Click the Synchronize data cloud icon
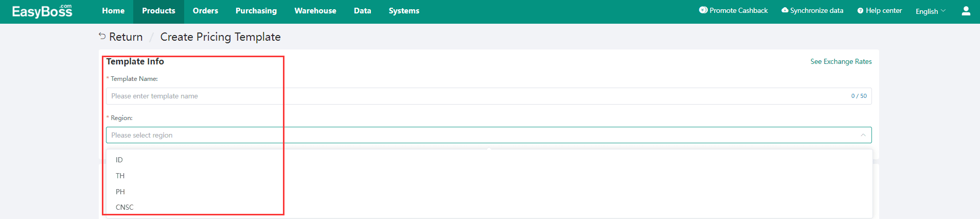Screen dimensions: 980x219 coord(785,10)
